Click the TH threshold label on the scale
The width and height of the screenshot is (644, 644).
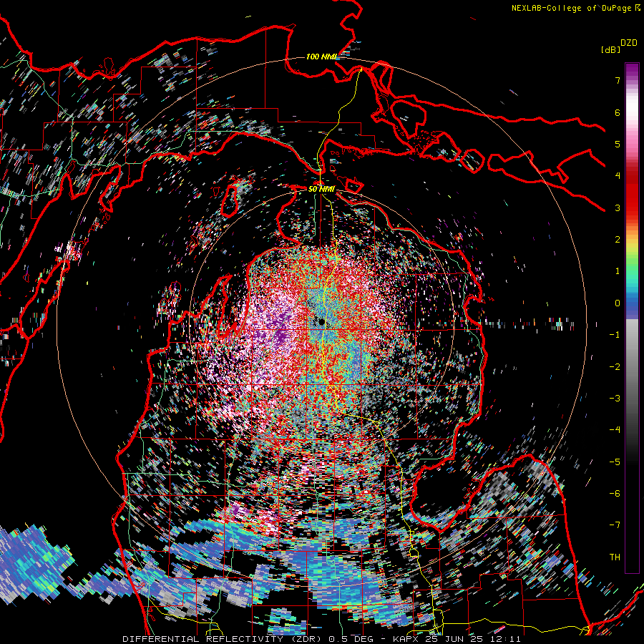click(x=615, y=557)
